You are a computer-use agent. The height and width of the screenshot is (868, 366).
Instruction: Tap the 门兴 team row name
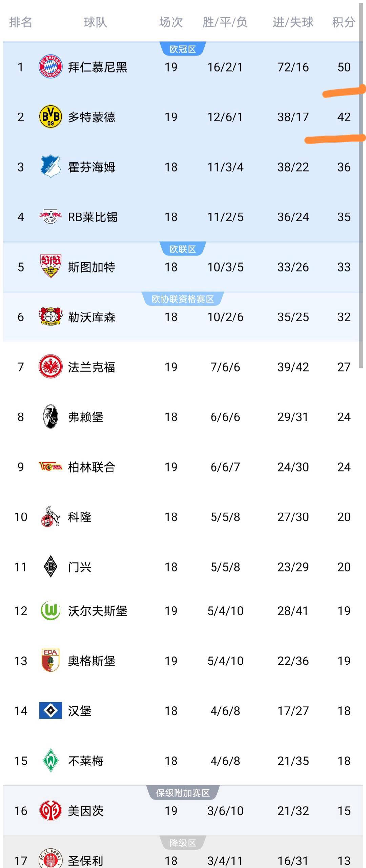click(x=80, y=567)
